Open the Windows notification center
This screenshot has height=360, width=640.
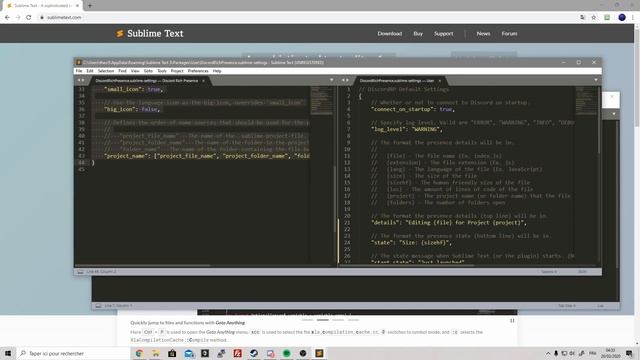(629, 353)
